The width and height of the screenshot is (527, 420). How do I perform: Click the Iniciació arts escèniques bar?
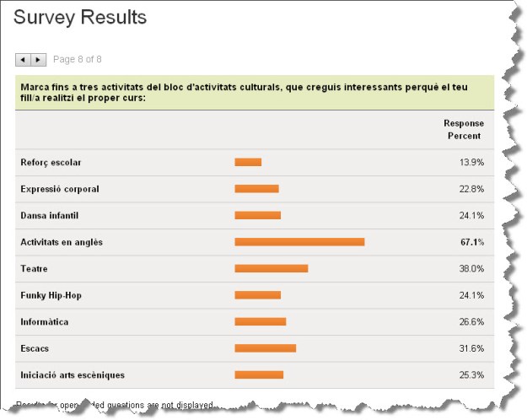click(x=259, y=374)
